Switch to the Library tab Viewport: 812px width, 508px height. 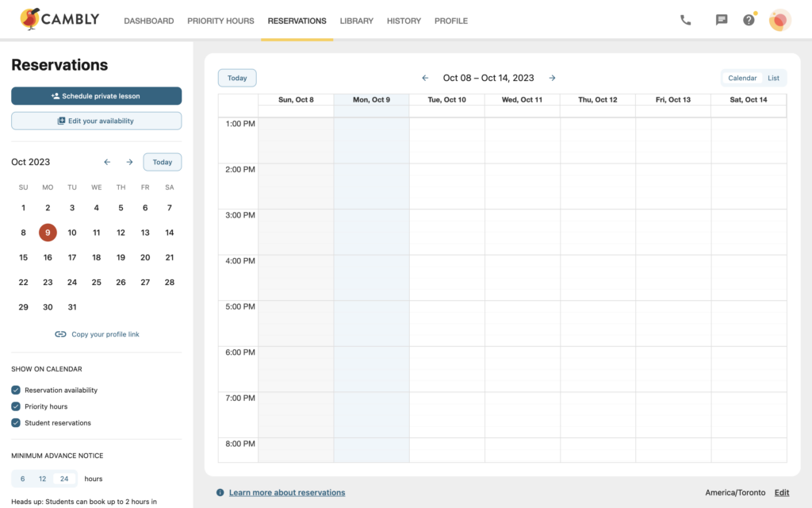(x=356, y=21)
